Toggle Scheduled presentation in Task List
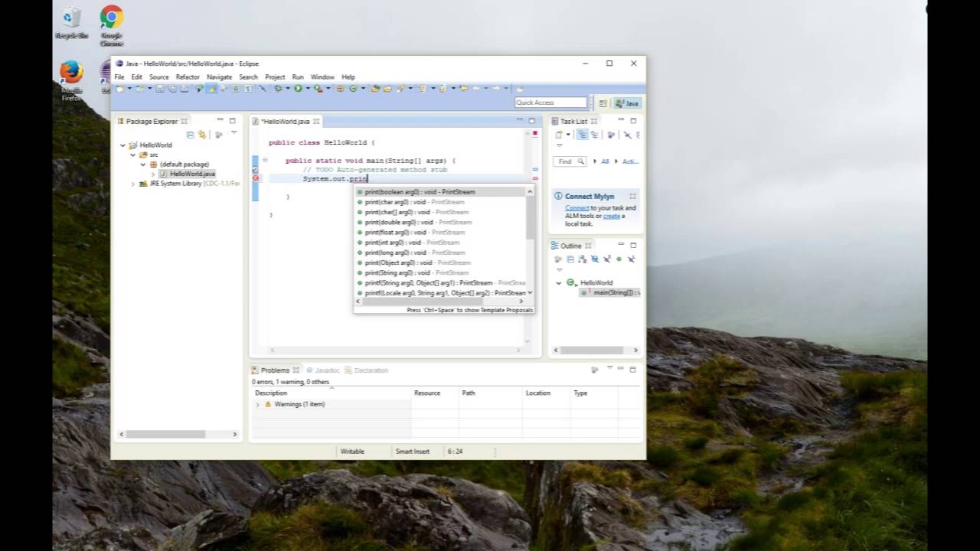Screen dimensions: 980x551 coord(595,134)
